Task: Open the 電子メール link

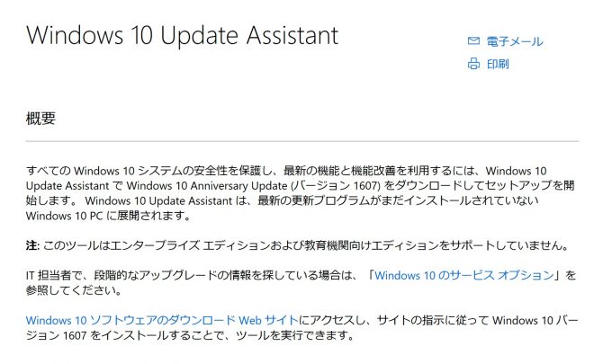Action: (x=515, y=41)
